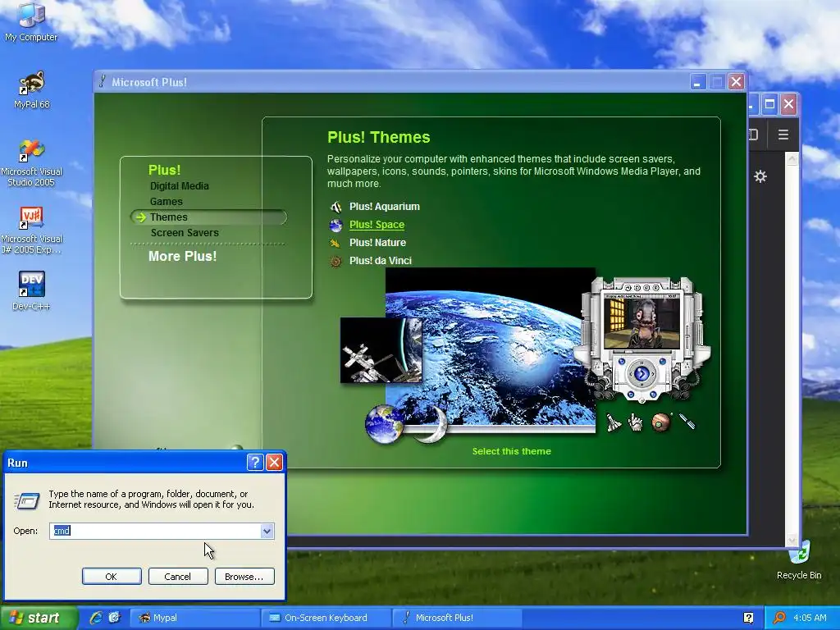Click the crescent moon icon below preview
The height and width of the screenshot is (630, 840).
431,424
